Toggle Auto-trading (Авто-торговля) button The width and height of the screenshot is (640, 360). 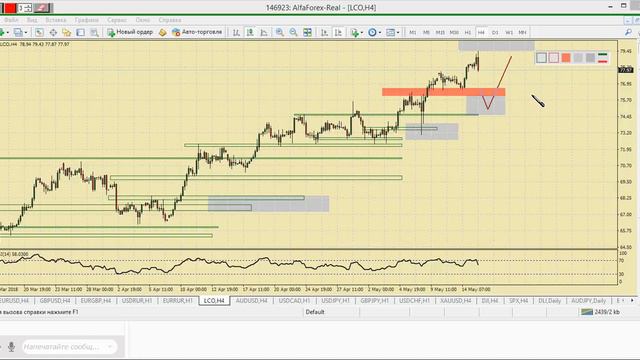pyautogui.click(x=197, y=32)
